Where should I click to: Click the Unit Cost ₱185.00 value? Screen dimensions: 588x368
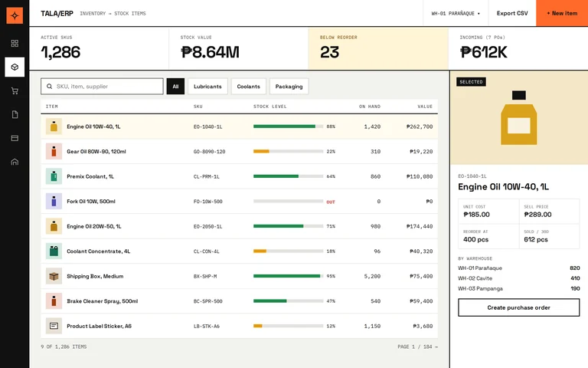[x=476, y=215]
